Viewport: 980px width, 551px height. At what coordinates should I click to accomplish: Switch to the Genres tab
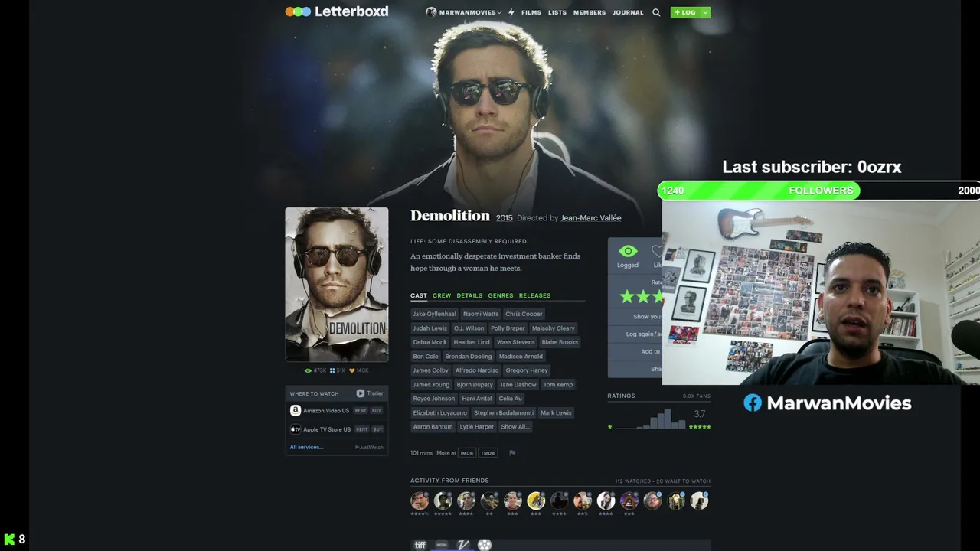point(501,295)
